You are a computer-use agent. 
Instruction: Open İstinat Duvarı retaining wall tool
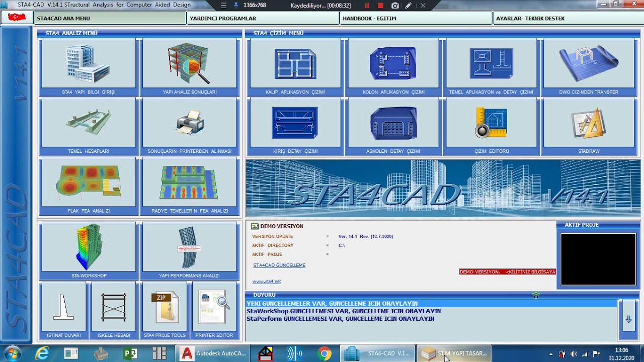click(x=64, y=311)
